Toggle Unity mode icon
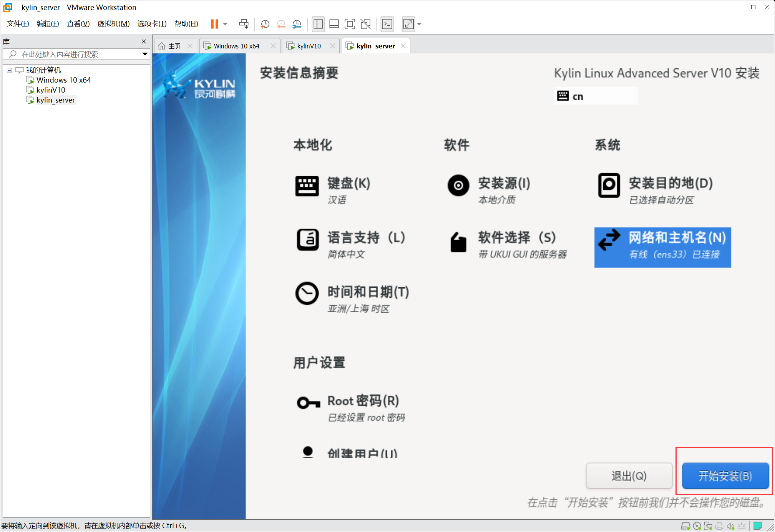This screenshot has height=532, width=775. click(366, 24)
